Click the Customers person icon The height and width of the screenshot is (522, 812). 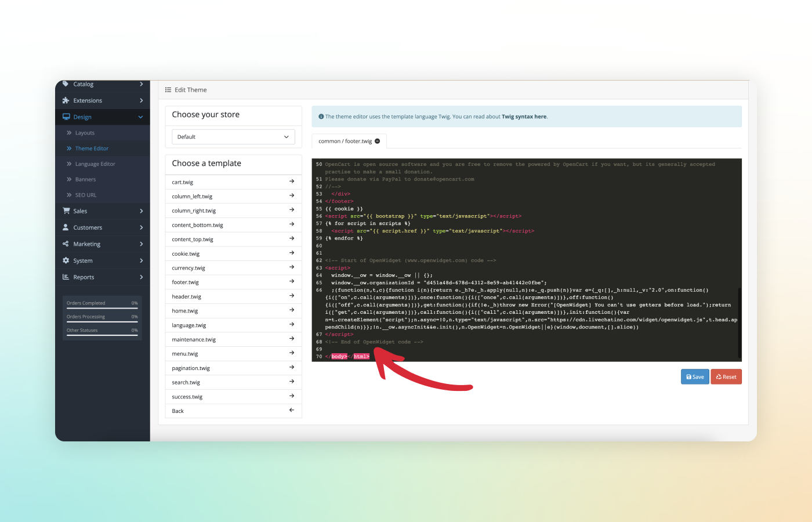(x=66, y=227)
